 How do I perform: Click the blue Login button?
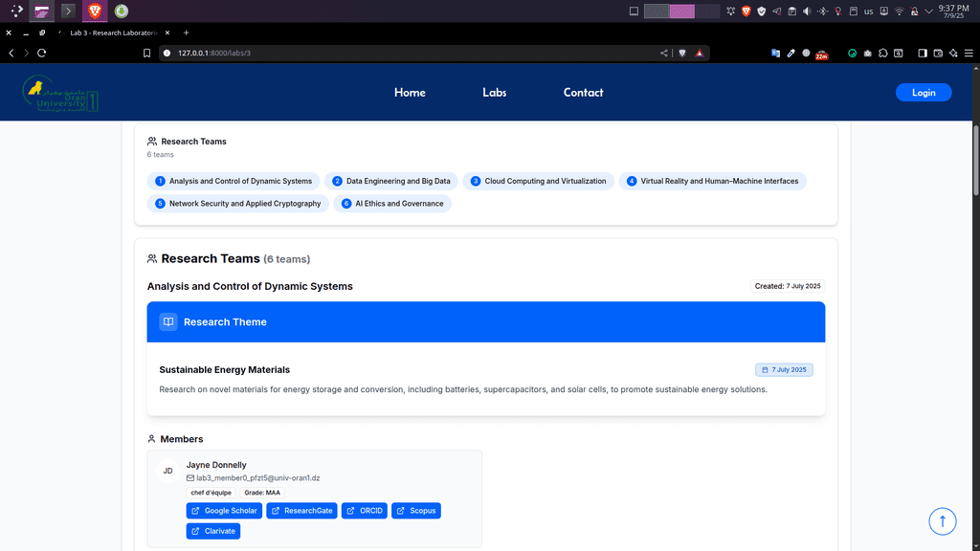point(924,93)
